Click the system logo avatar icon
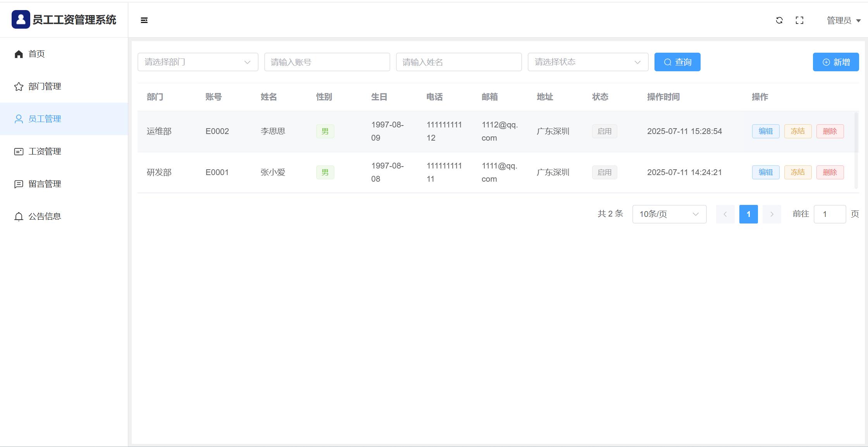 pos(21,19)
